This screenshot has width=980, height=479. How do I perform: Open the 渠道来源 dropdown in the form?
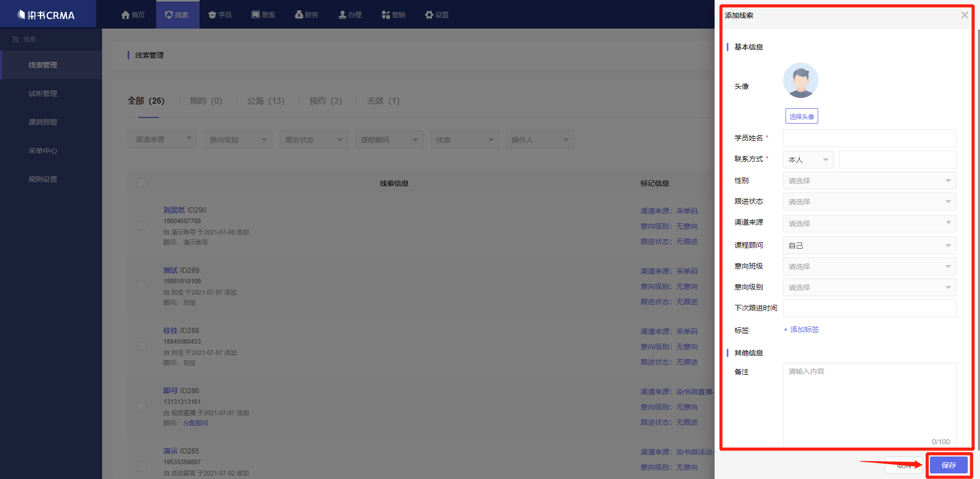869,224
